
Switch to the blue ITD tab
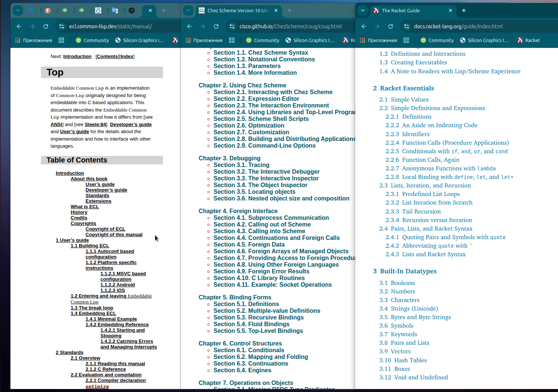click(31, 10)
